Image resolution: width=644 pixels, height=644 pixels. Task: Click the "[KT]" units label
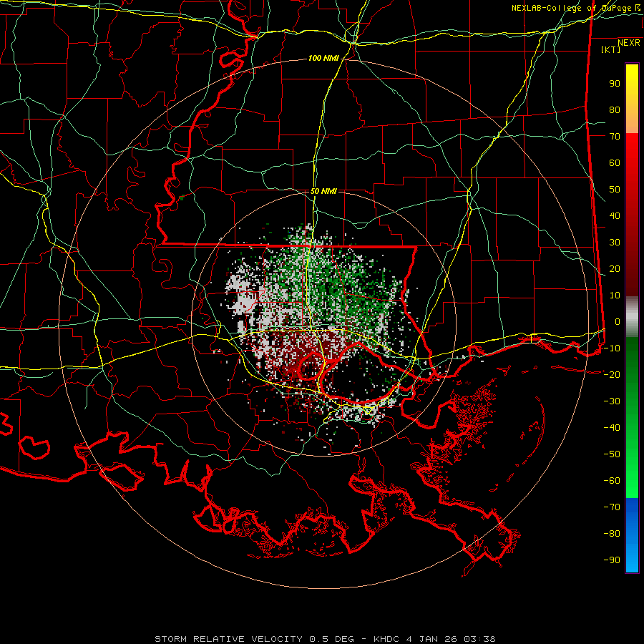point(610,49)
